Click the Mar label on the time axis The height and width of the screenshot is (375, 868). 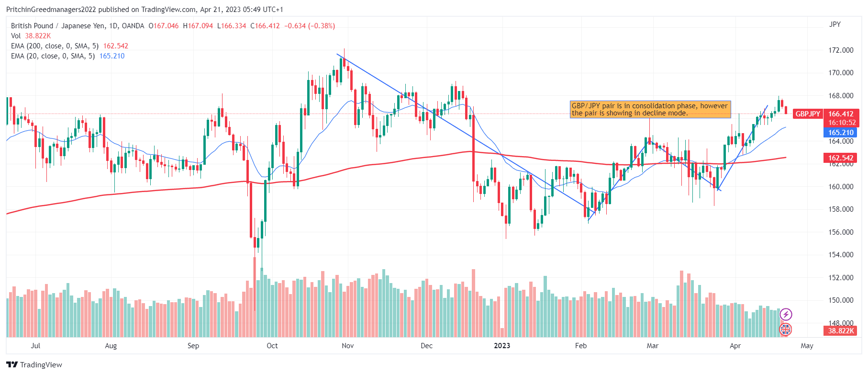click(653, 346)
